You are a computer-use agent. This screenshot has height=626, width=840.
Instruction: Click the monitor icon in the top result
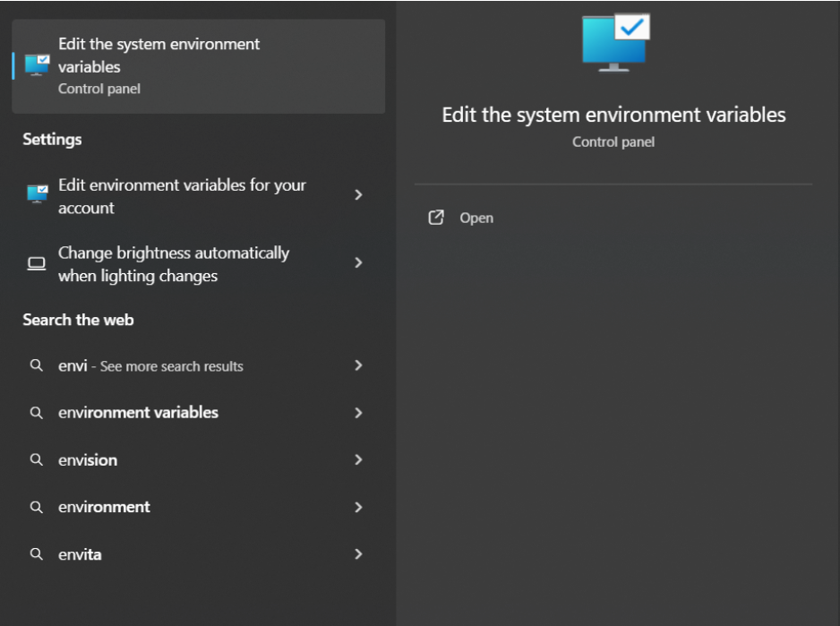coord(37,65)
